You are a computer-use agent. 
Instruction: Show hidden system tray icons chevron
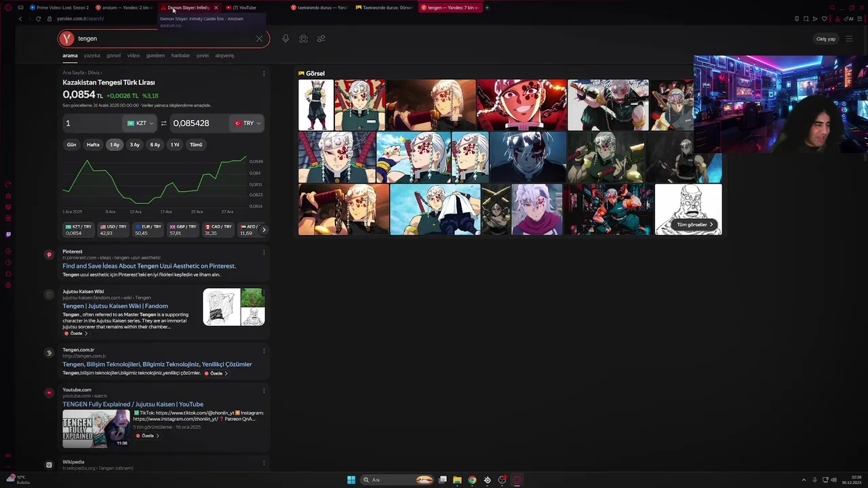tap(804, 480)
